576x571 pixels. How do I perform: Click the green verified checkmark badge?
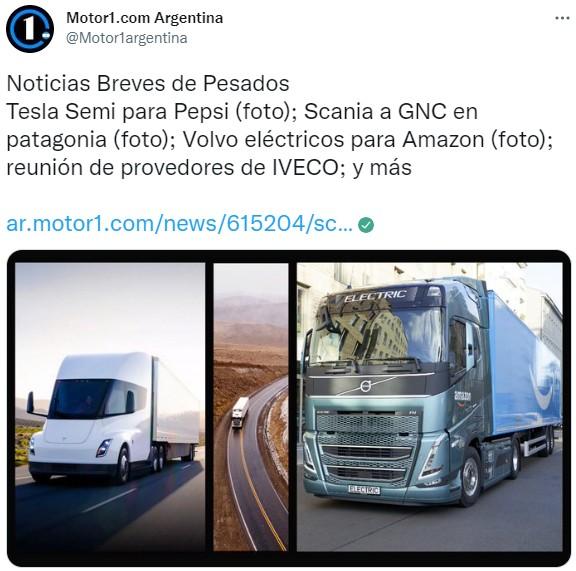point(366,225)
